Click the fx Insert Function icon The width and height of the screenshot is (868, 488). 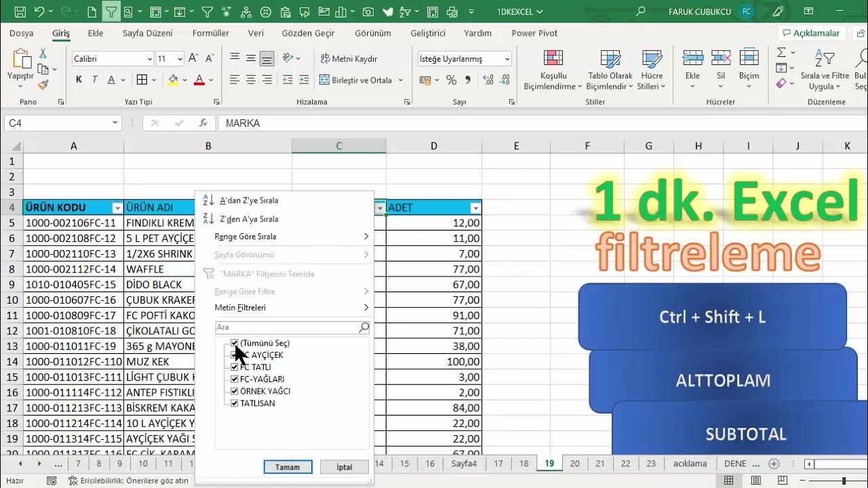click(x=203, y=123)
